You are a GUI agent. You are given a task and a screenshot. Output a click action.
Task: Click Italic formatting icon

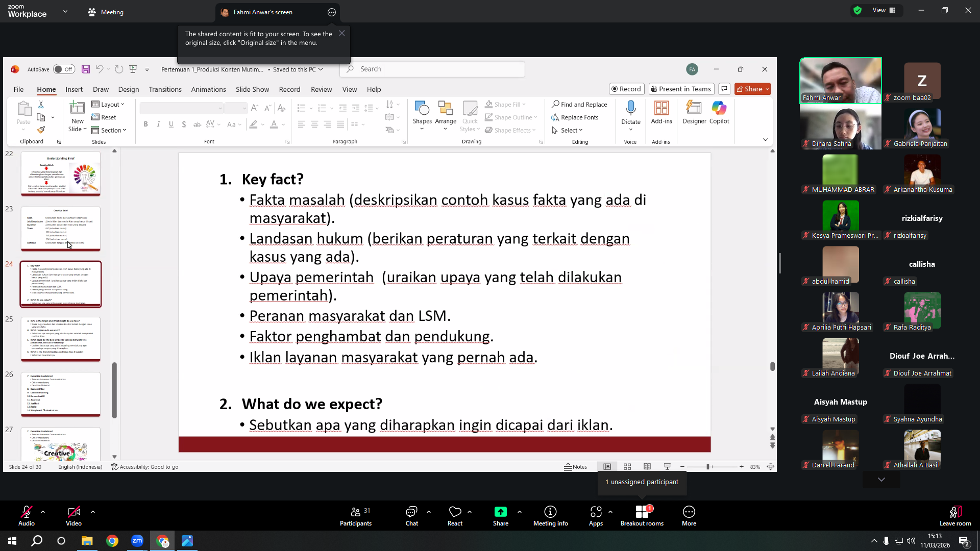coord(159,124)
